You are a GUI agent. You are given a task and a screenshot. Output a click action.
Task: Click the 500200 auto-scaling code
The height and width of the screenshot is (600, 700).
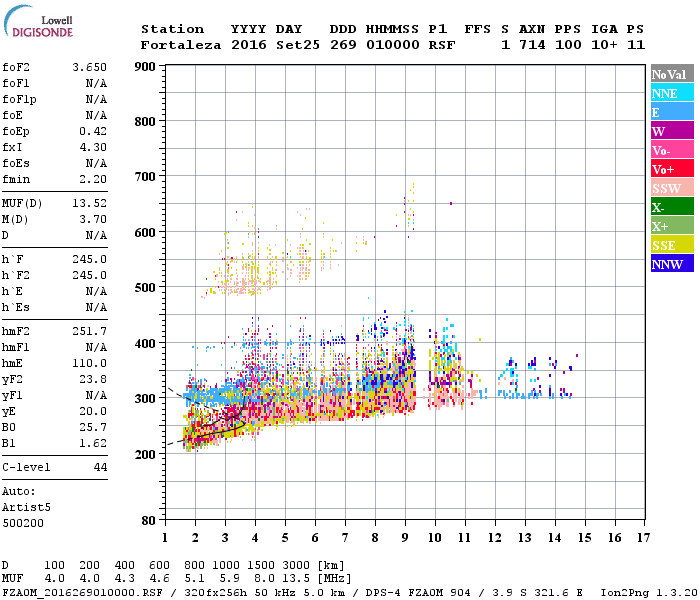[x=23, y=523]
